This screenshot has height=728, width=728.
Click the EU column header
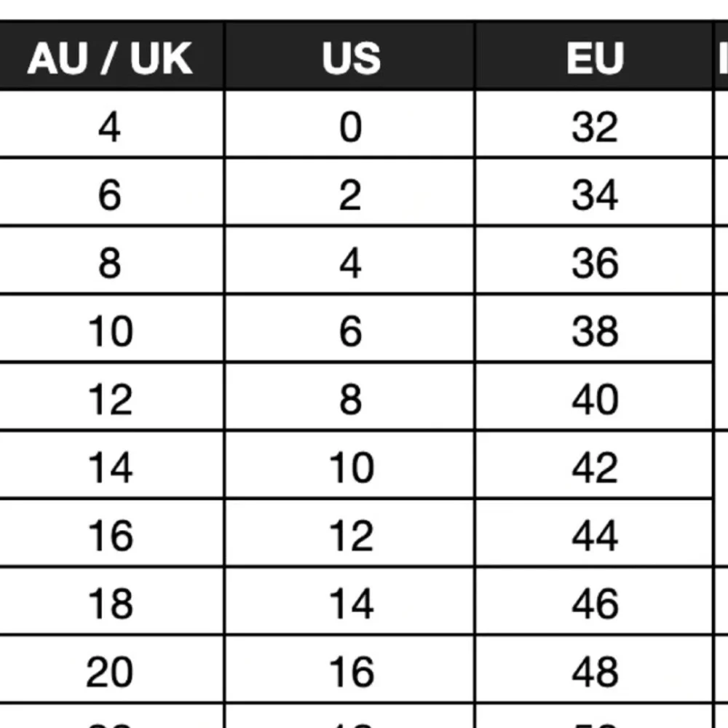(594, 57)
